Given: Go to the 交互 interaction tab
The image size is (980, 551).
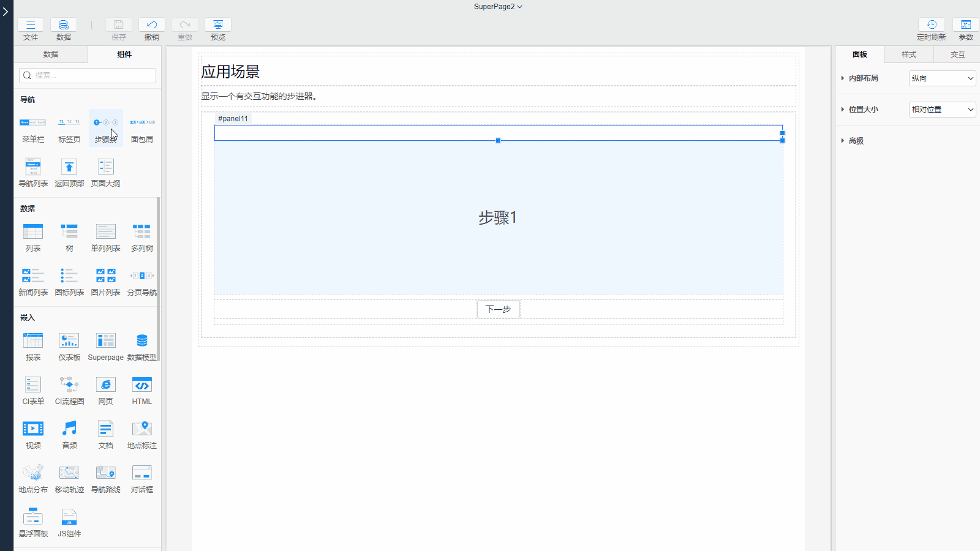Looking at the screenshot, I should click(957, 54).
